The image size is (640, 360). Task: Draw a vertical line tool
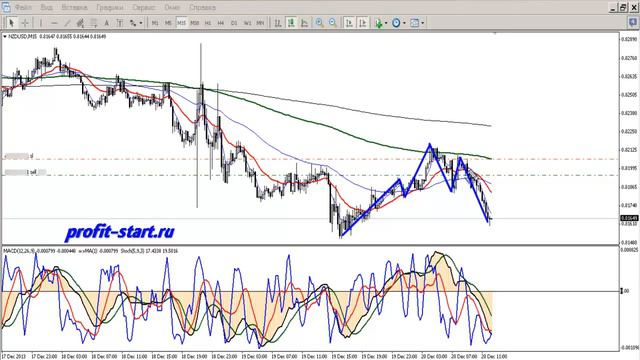(x=41, y=23)
